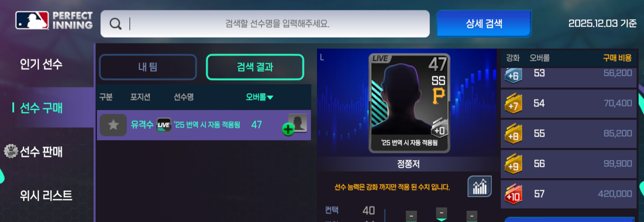Click the 상세 검색 button
644x222 pixels.
pos(484,24)
